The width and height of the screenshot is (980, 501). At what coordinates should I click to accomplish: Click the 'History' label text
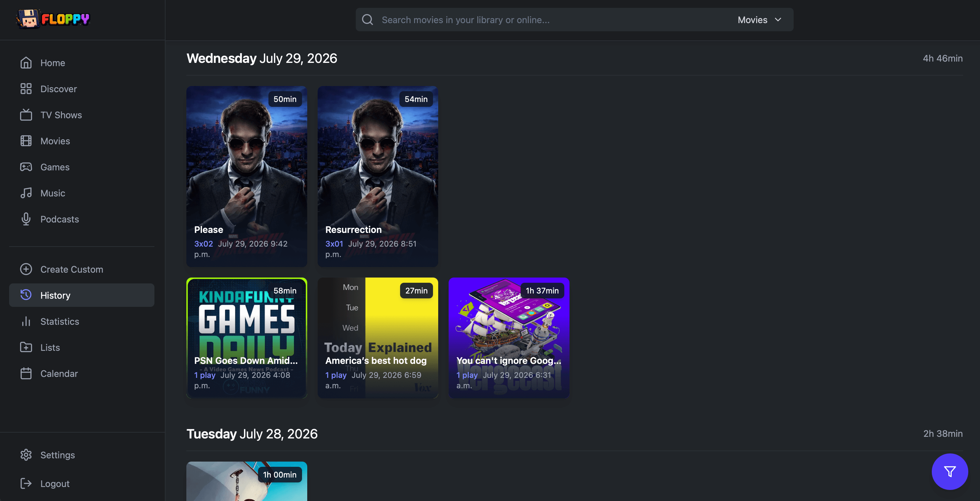(55, 295)
